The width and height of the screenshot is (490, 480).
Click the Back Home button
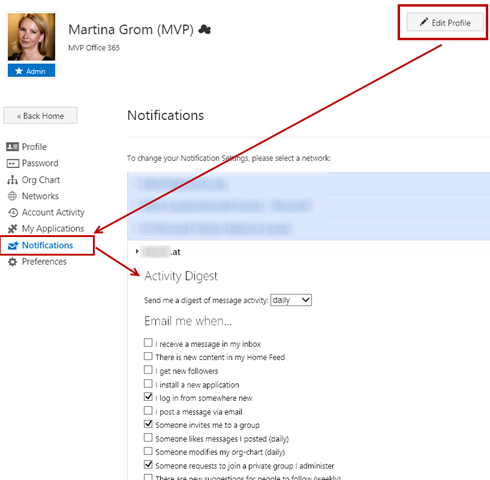click(40, 116)
